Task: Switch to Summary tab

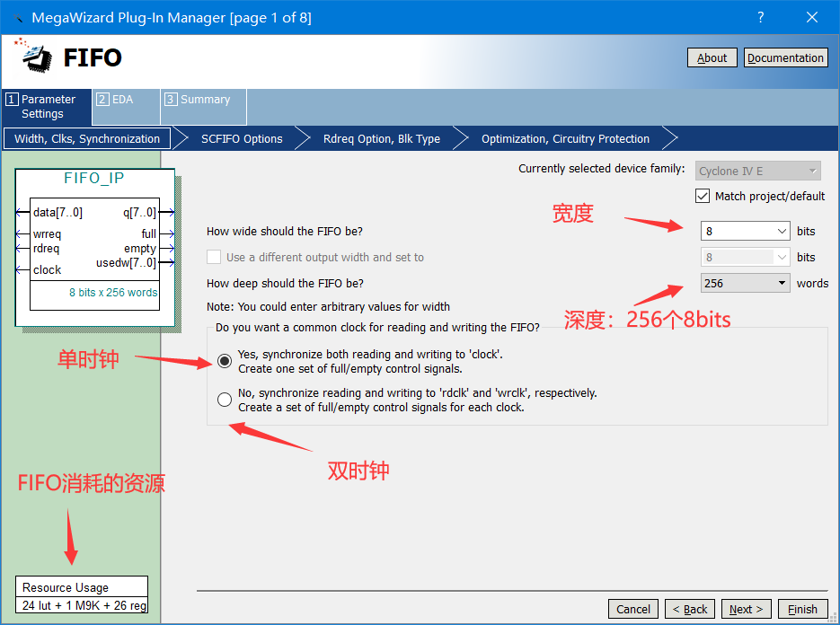Action: [x=204, y=107]
